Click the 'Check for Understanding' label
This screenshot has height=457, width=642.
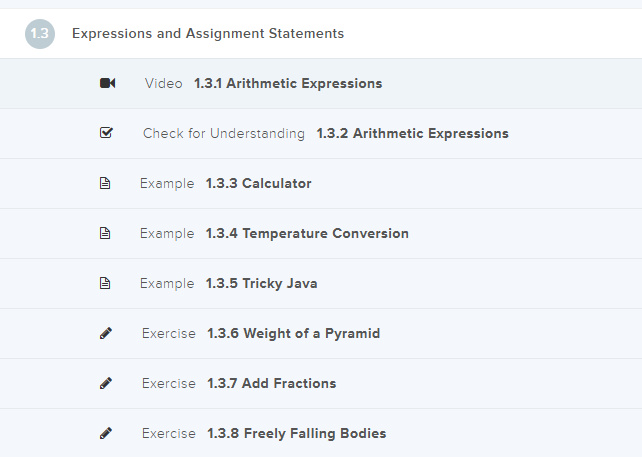point(223,134)
